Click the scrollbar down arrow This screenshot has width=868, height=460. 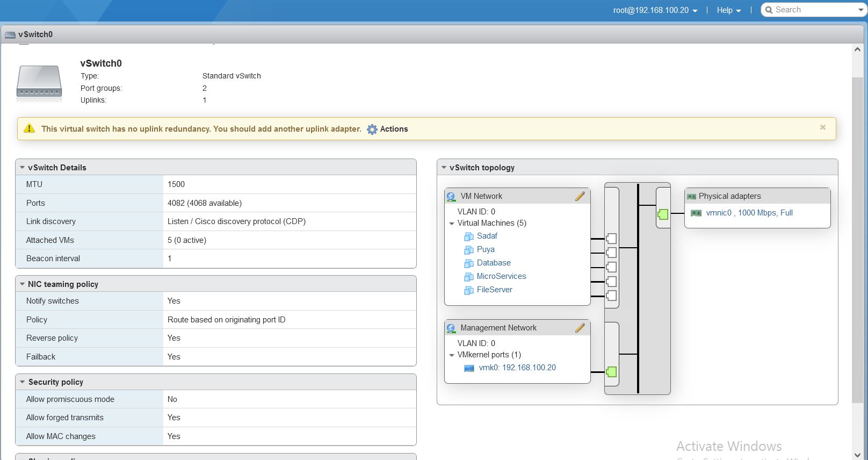click(857, 455)
